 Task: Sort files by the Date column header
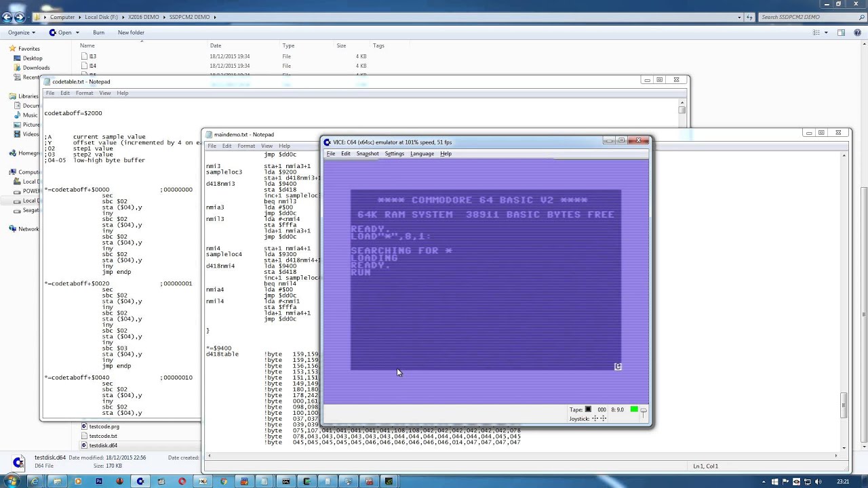[x=216, y=45]
